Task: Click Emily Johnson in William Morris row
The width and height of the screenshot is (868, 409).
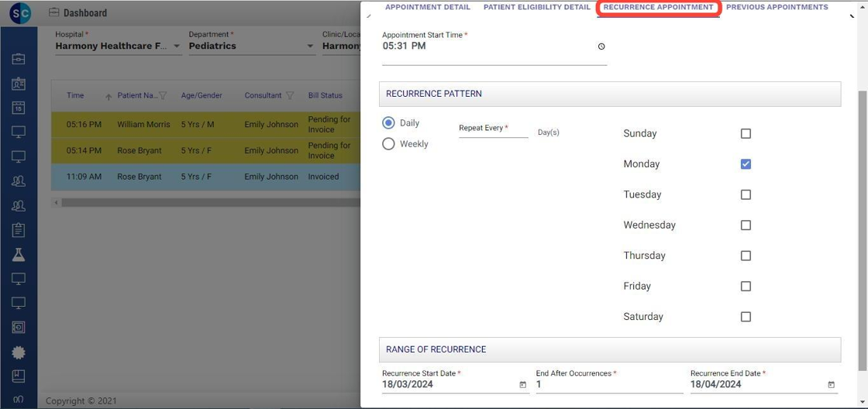Action: pyautogui.click(x=271, y=125)
